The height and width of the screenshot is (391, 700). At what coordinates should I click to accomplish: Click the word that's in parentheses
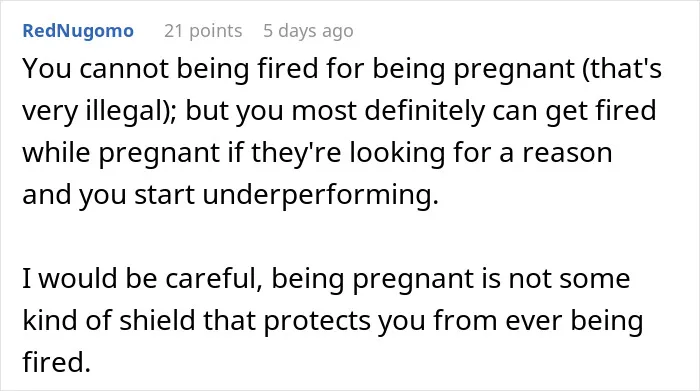(x=622, y=69)
